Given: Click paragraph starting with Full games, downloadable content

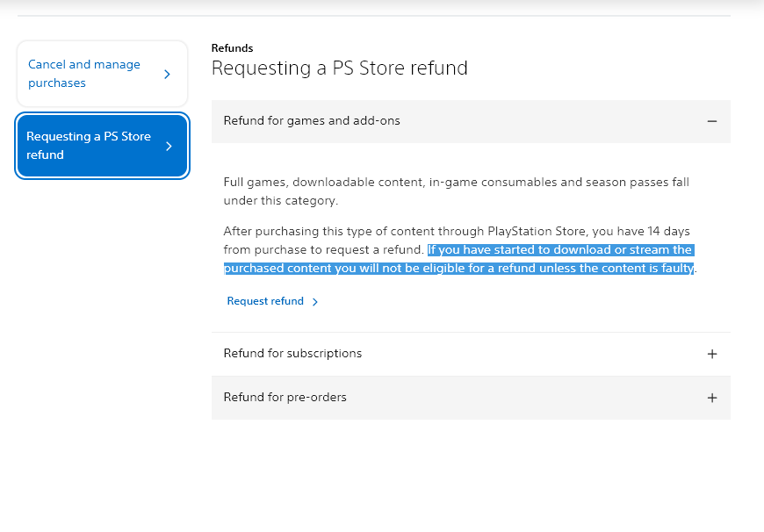Looking at the screenshot, I should coord(456,191).
